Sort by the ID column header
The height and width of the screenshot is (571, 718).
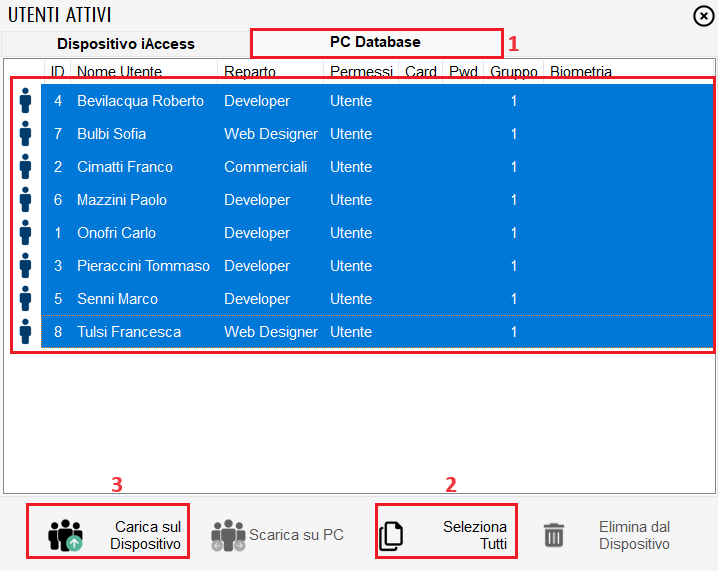pos(57,72)
